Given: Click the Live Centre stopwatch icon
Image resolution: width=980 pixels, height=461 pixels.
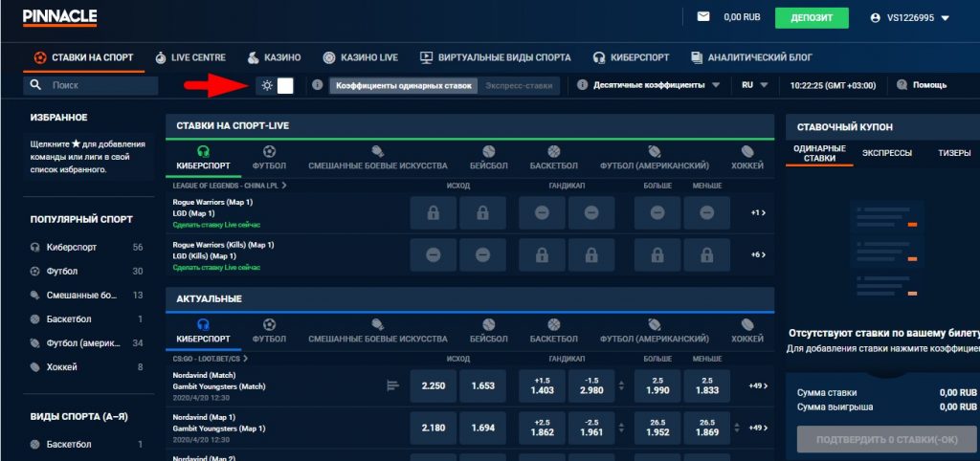Looking at the screenshot, I should [161, 57].
